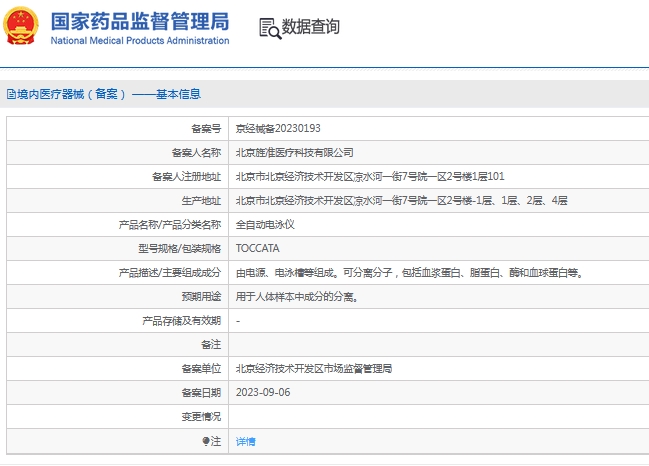Click the 备注 label
The width and height of the screenshot is (649, 466).
coord(211,344)
